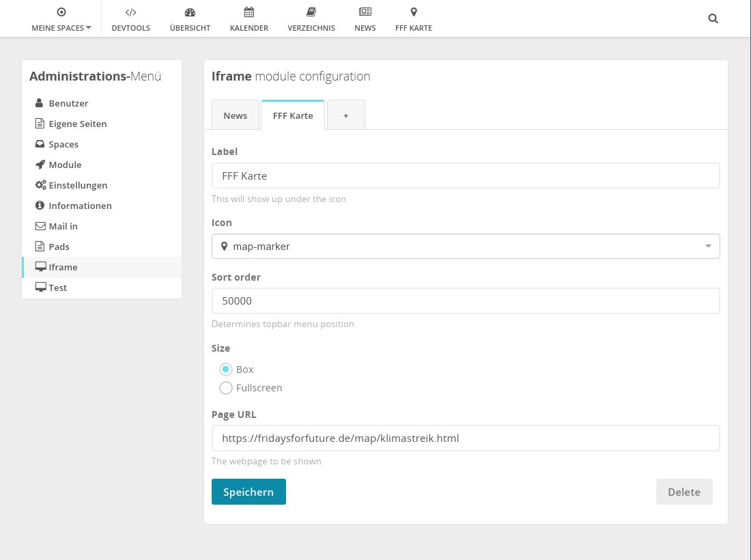Open Pads menu entry
751x560 pixels.
[102, 247]
